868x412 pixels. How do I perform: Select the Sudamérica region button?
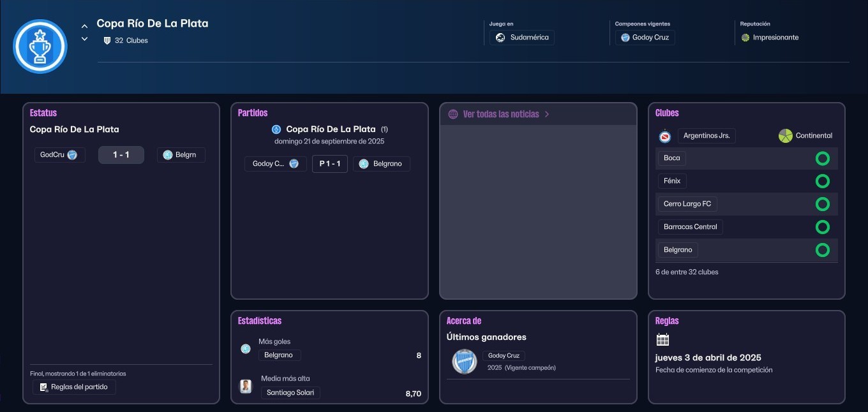pos(522,38)
